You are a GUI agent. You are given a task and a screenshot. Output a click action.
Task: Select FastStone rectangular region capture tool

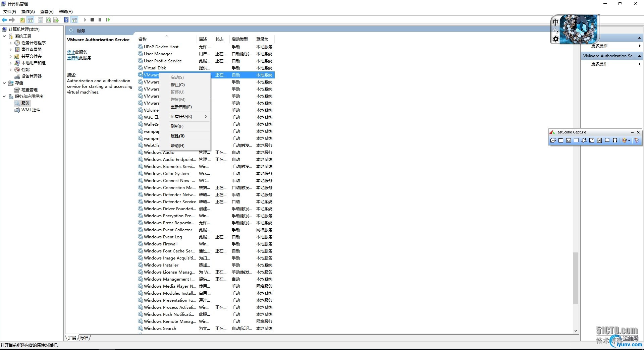coord(576,140)
